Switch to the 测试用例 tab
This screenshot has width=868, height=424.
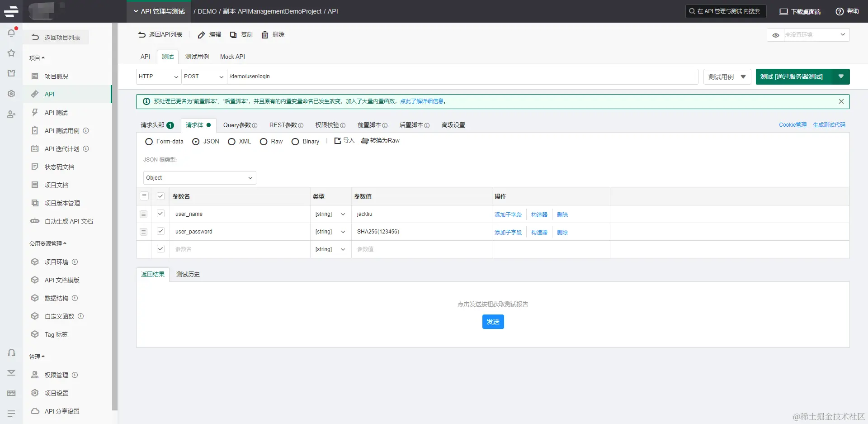pyautogui.click(x=197, y=57)
